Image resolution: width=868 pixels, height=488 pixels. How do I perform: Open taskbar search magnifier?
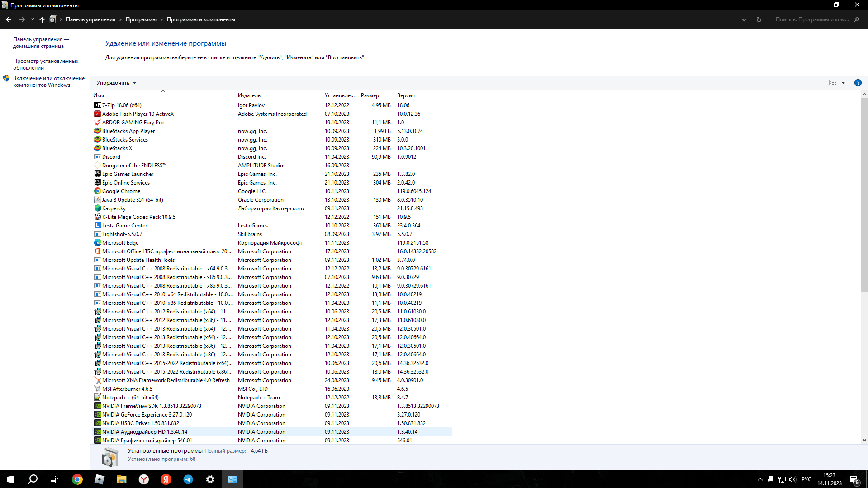(x=33, y=479)
